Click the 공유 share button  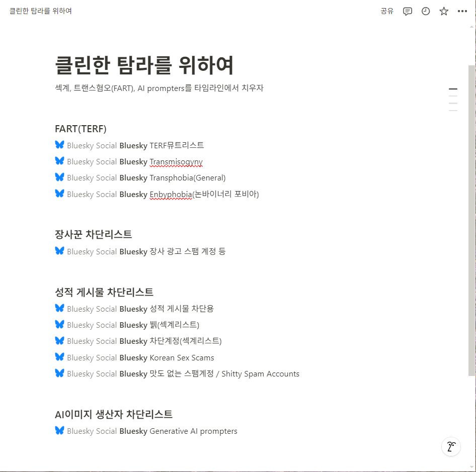coord(387,11)
